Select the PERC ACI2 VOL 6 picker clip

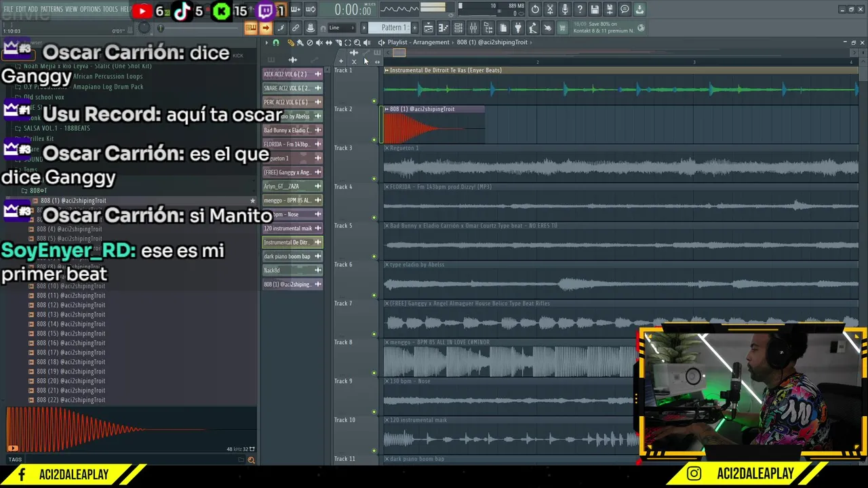click(x=292, y=102)
